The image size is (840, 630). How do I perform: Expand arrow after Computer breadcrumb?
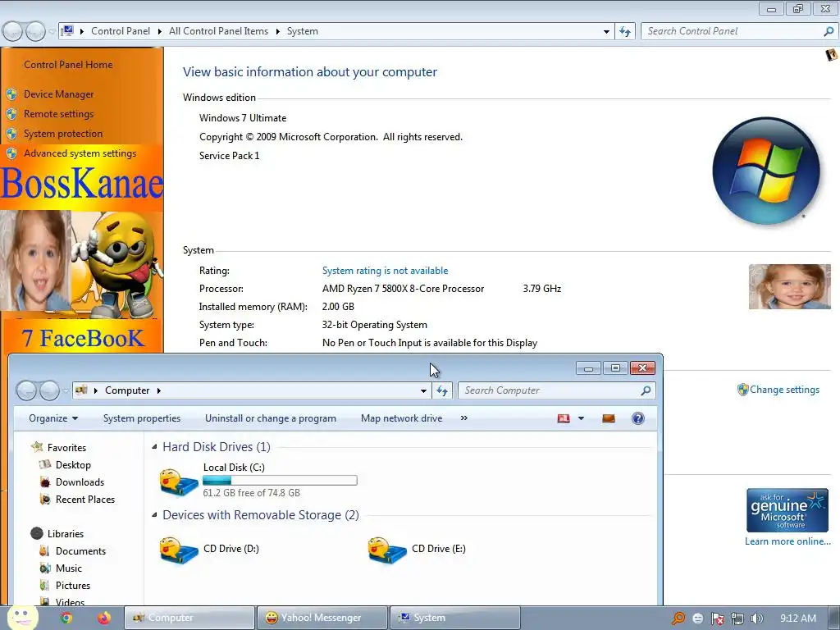(159, 390)
